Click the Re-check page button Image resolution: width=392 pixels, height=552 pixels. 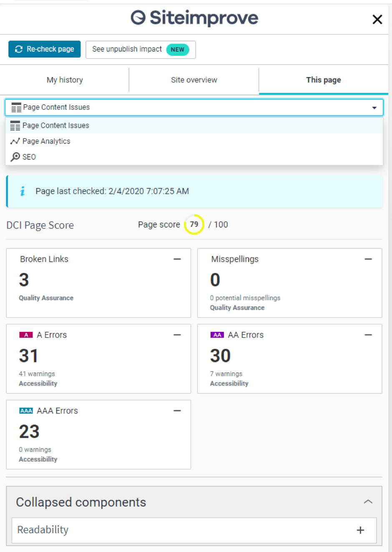45,49
